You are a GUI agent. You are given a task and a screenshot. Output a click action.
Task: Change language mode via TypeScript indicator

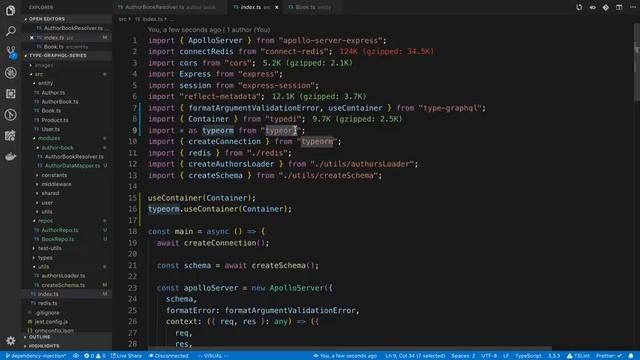coord(528,356)
